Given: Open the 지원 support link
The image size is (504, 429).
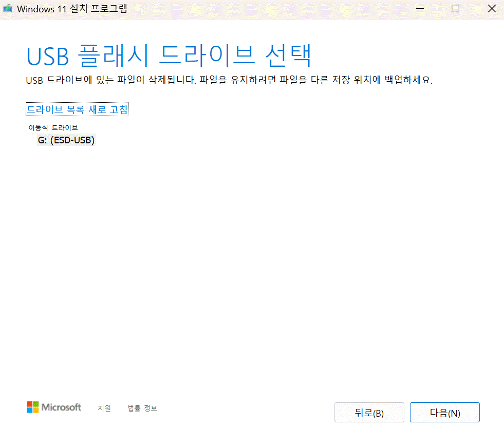Looking at the screenshot, I should (104, 408).
